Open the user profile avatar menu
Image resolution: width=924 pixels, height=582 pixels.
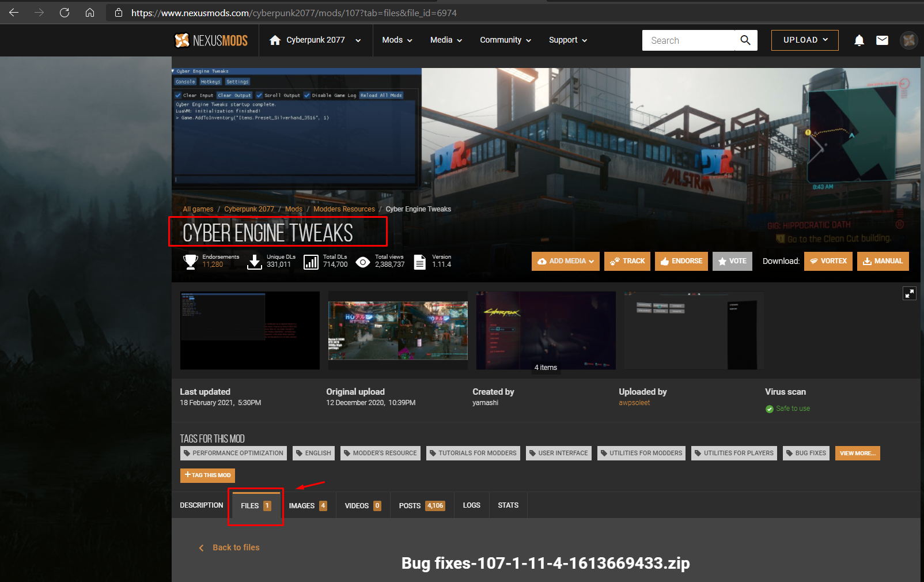[x=909, y=40]
